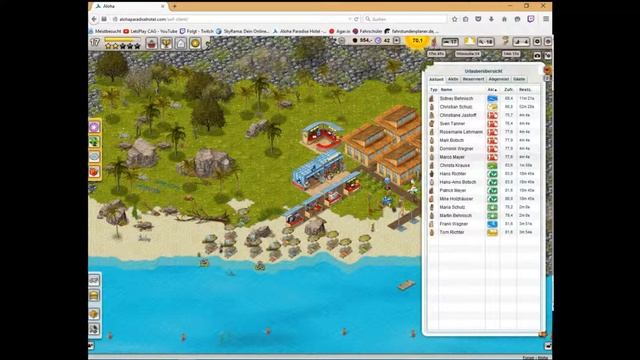
Task: Click the cardboard box icon in lower-left toolbar
Action: click(94, 313)
